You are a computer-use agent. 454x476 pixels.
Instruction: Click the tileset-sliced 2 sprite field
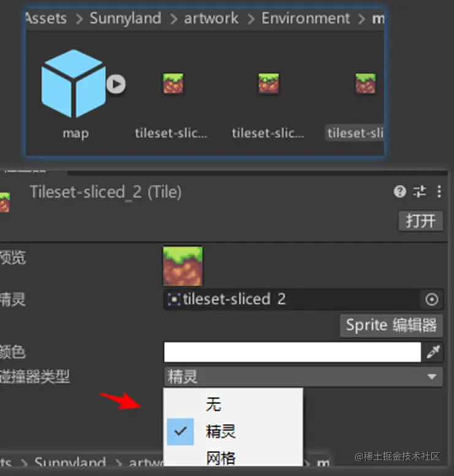click(x=292, y=299)
